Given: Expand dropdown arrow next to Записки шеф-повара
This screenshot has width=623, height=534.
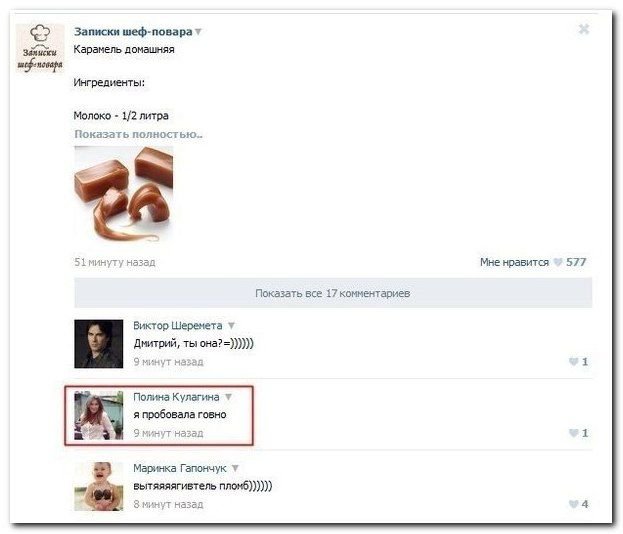Looking at the screenshot, I should (x=198, y=31).
